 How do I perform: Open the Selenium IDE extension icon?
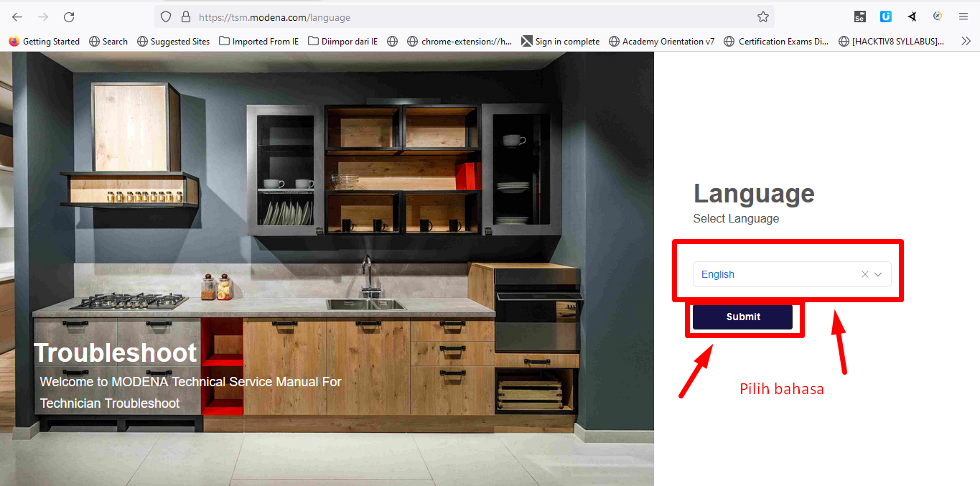pos(859,17)
